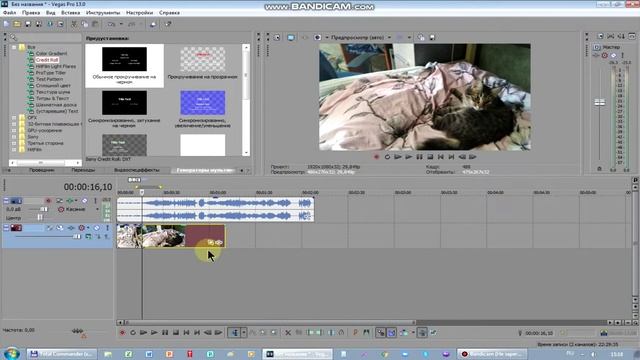Viewport: 640px width, 360px height.
Task: Click Play in timeline transport bar
Action: pos(154,333)
